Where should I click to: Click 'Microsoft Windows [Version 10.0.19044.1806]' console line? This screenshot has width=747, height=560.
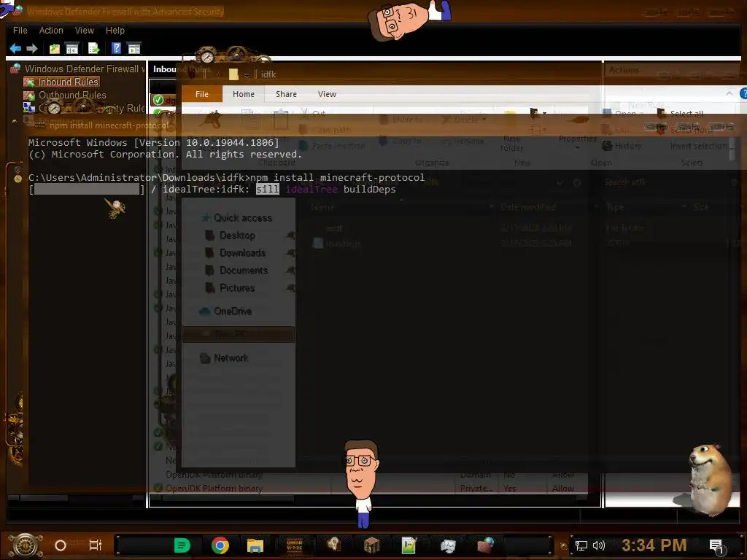tap(153, 142)
